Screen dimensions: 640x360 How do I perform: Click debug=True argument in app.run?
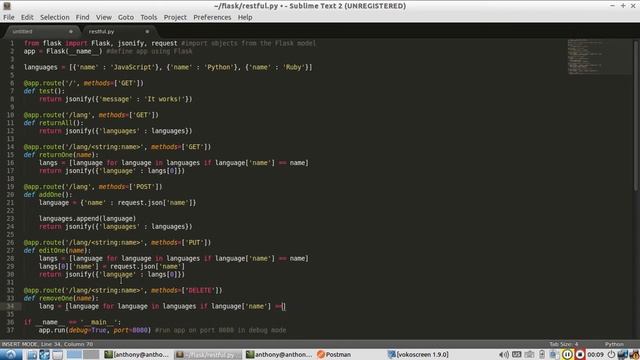[87, 330]
